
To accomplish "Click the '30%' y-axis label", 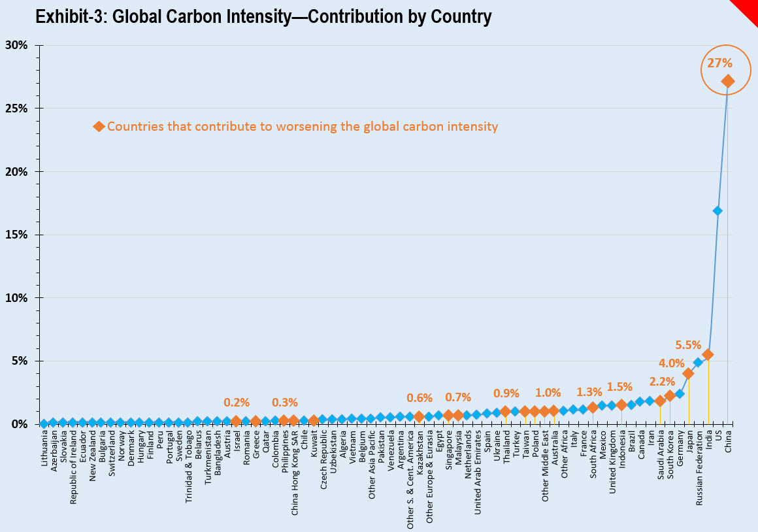I will 16,45.
